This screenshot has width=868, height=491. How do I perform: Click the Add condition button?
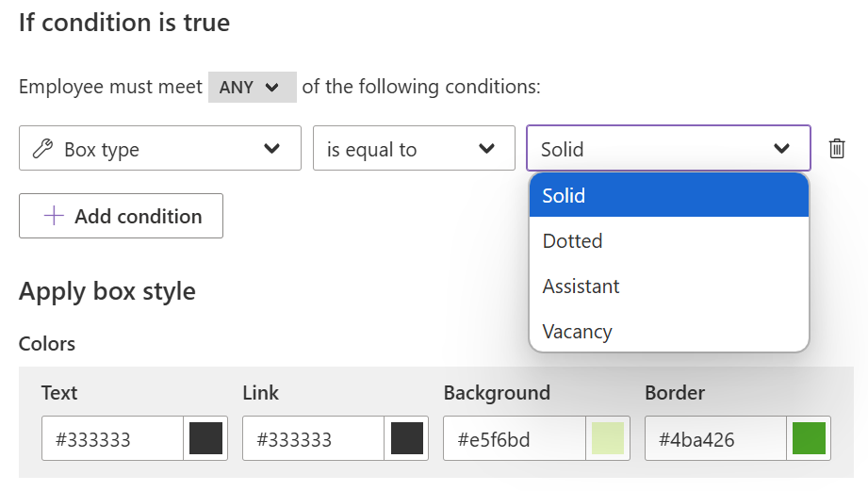(x=122, y=216)
